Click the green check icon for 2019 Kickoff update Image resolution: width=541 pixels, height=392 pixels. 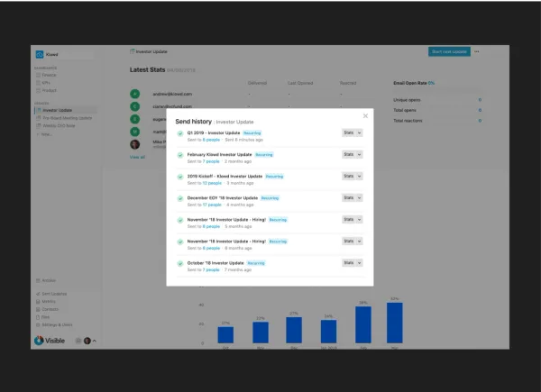(x=180, y=177)
